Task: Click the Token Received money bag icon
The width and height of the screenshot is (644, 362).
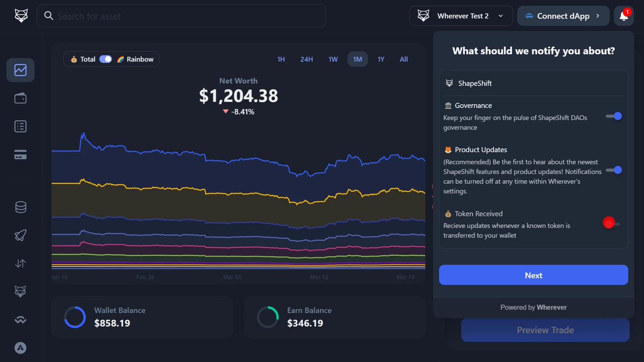Action: [448, 213]
